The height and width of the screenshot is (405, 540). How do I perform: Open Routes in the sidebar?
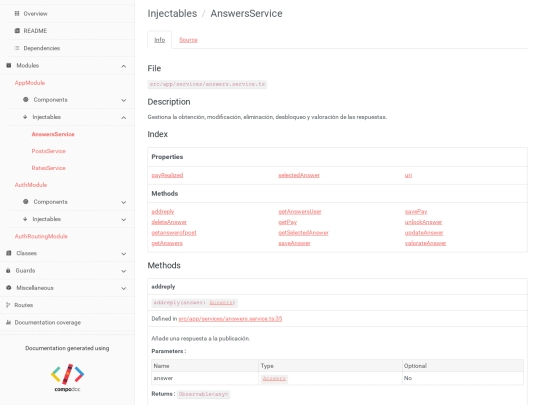click(24, 305)
